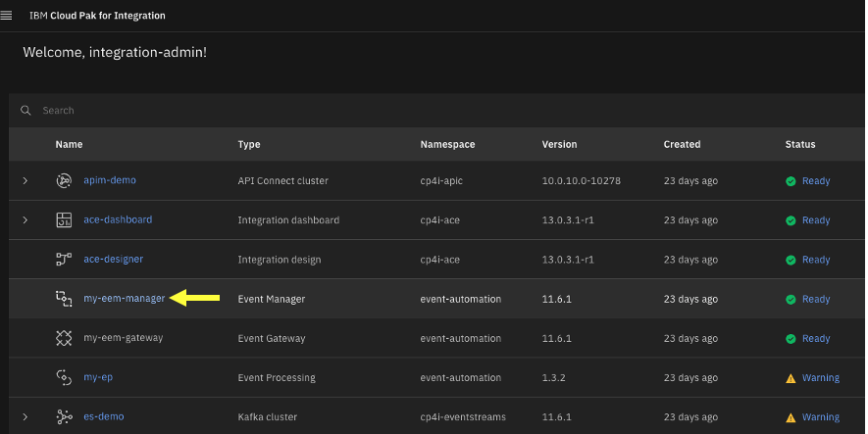Viewport: 868px width, 434px height.
Task: Open the my-eem-manager link
Action: click(125, 299)
